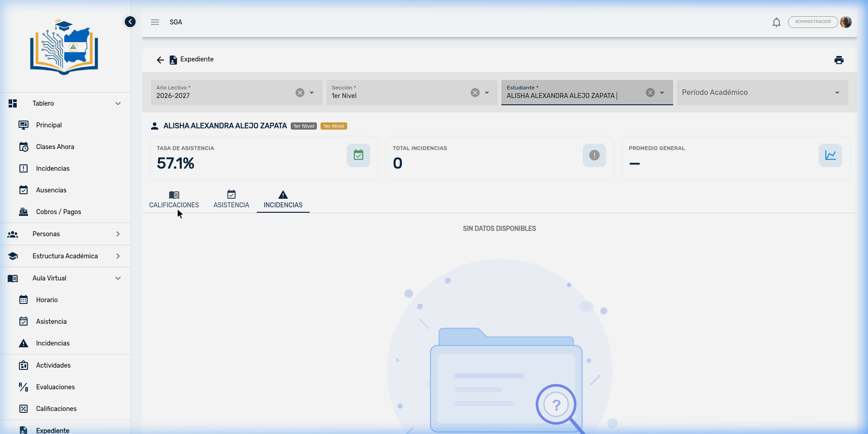
Task: Open the notifications bell
Action: (776, 22)
